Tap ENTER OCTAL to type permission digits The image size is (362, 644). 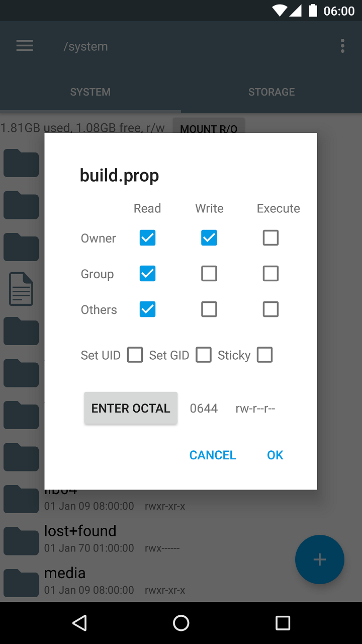coord(131,408)
